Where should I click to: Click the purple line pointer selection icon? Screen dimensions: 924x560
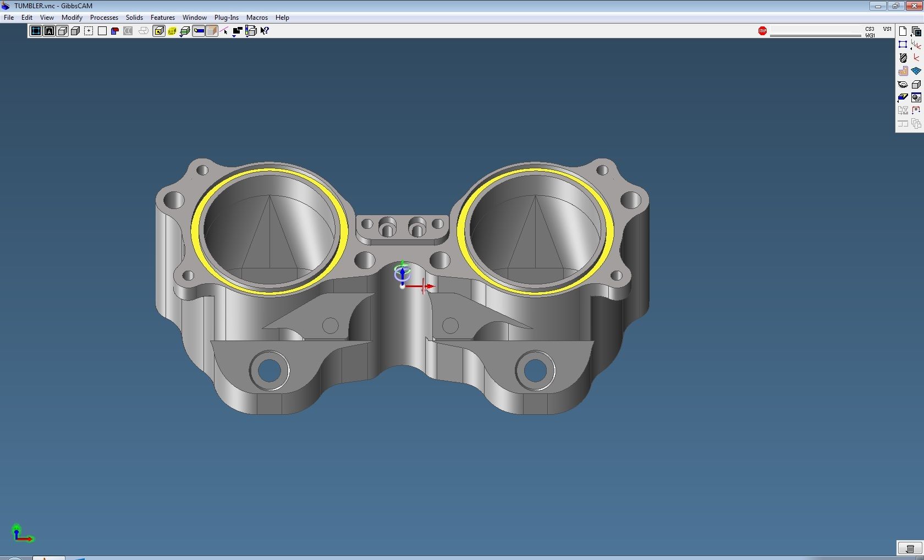point(224,31)
